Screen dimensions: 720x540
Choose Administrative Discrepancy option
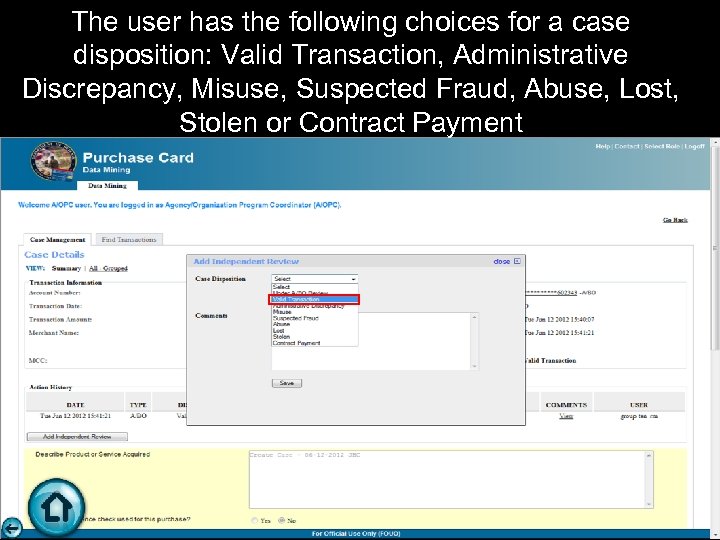point(315,306)
